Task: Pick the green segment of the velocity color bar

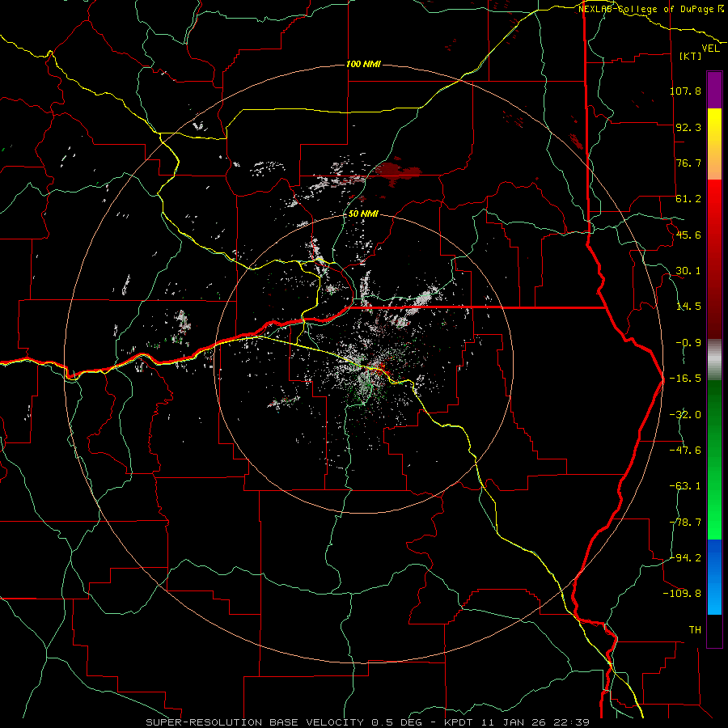Action: coord(714,459)
